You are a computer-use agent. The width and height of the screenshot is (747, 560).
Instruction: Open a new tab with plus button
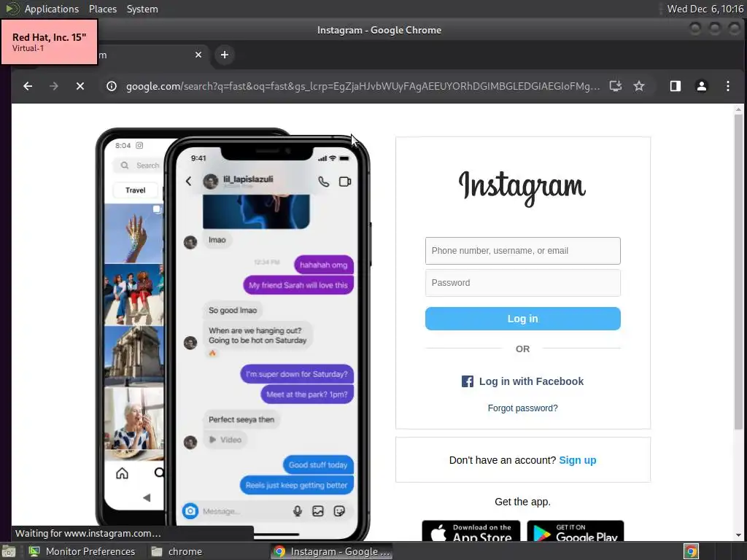pyautogui.click(x=225, y=55)
